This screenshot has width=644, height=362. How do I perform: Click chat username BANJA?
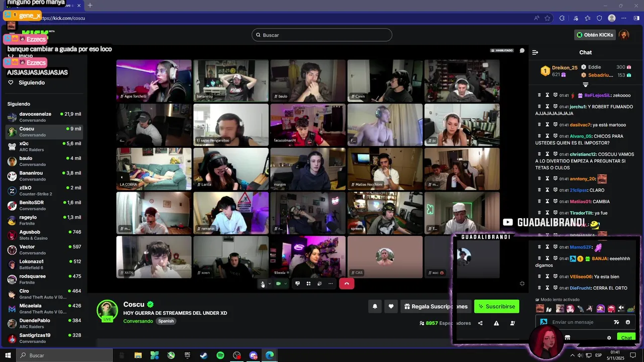[x=599, y=258]
